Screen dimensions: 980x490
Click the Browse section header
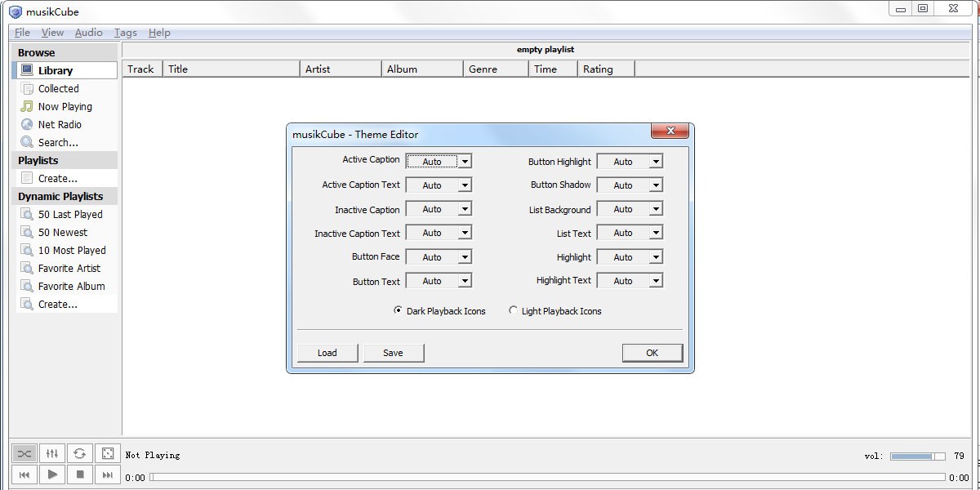click(x=65, y=52)
